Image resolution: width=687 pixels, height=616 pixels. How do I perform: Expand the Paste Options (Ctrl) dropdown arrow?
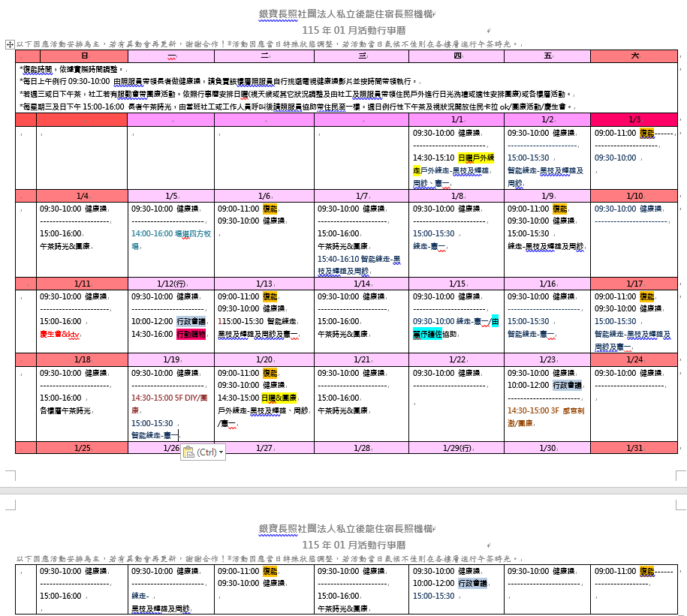[221, 452]
